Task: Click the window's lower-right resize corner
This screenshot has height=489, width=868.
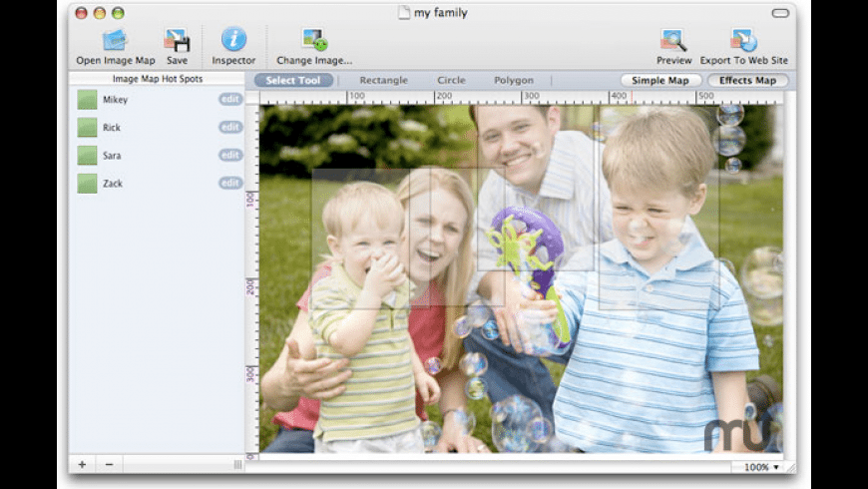Action: coord(790,467)
